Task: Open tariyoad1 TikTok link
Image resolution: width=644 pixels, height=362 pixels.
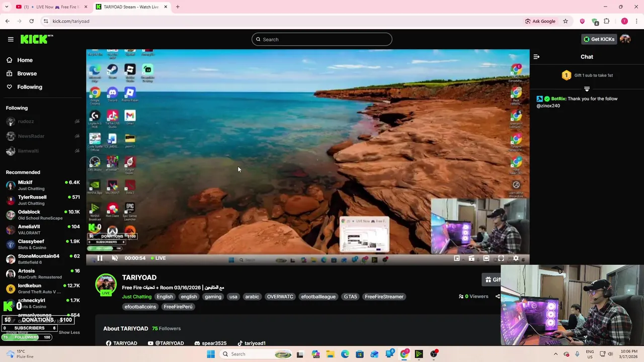Action: 251,343
